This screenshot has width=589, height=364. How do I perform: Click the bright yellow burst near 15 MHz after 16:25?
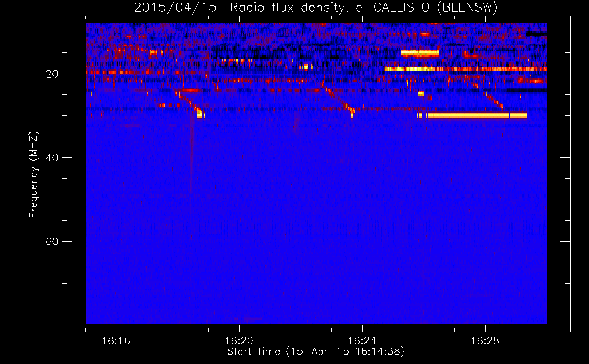coord(419,53)
